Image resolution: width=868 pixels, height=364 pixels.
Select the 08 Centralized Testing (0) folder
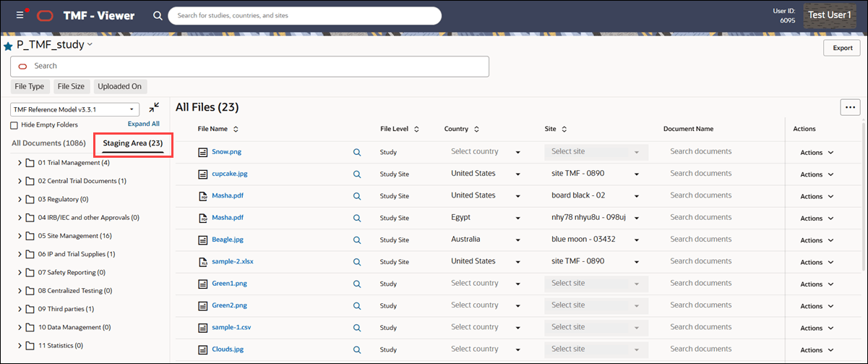(75, 291)
